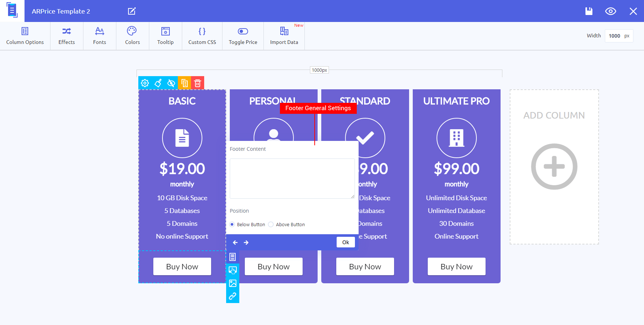Select '5 Databases' row
Image resolution: width=644 pixels, height=325 pixels.
(182, 211)
